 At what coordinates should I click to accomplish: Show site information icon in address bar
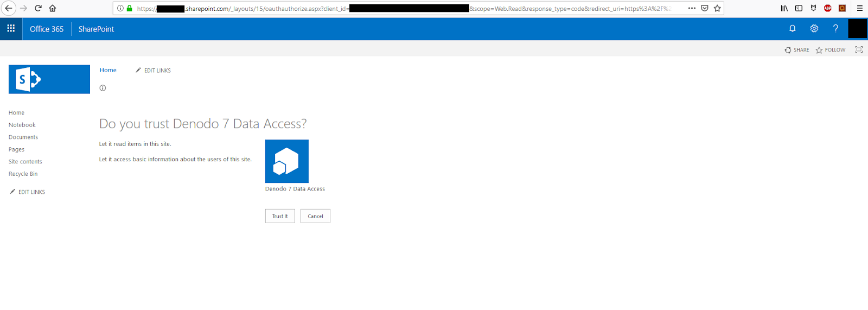click(x=120, y=8)
